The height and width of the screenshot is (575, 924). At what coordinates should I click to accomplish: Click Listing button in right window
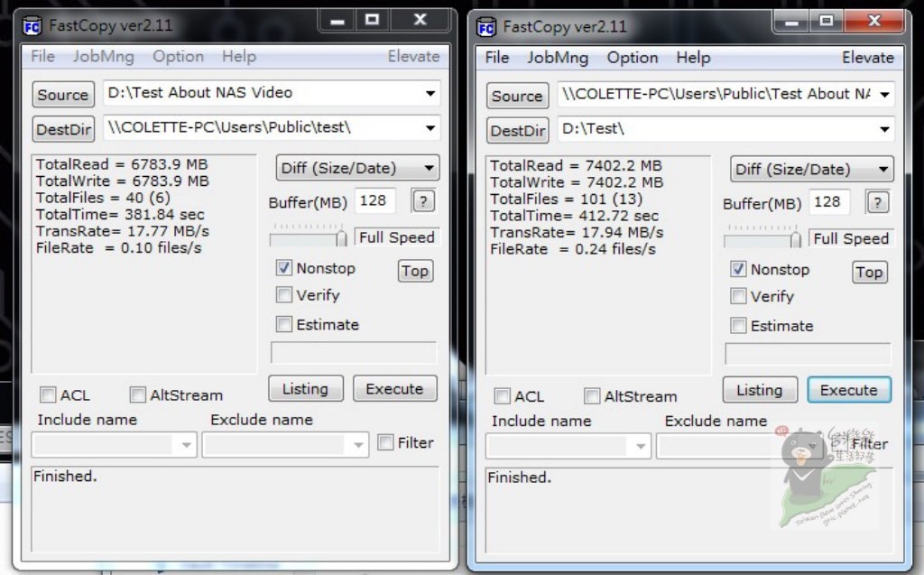click(760, 390)
